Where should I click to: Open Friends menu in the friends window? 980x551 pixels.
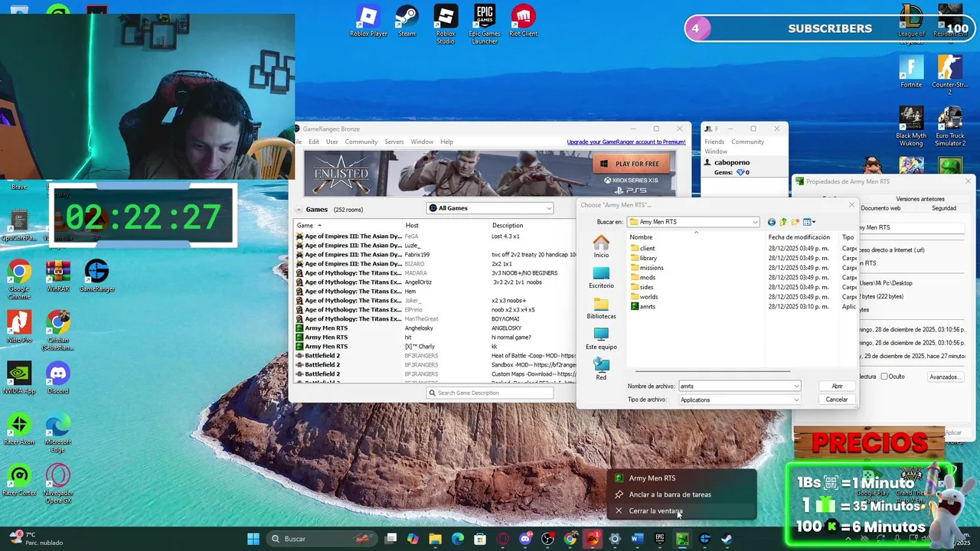click(x=714, y=142)
